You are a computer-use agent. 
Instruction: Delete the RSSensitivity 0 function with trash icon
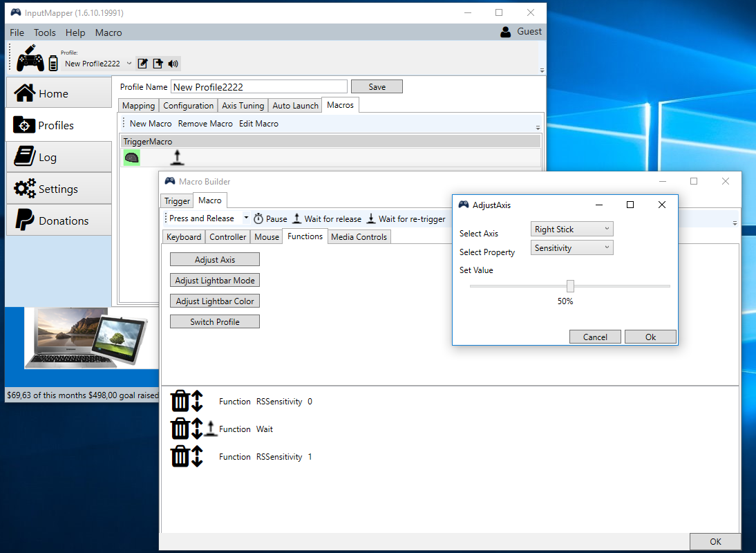pyautogui.click(x=180, y=401)
